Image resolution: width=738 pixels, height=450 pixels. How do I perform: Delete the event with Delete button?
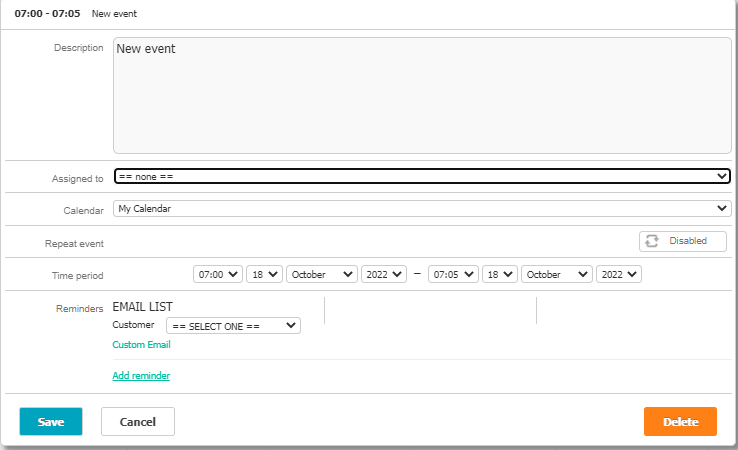pos(680,422)
